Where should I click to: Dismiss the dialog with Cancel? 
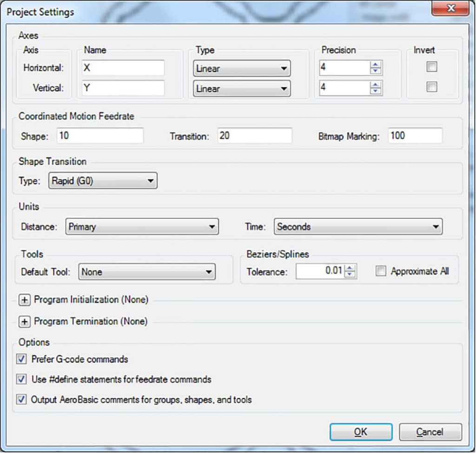(x=430, y=432)
